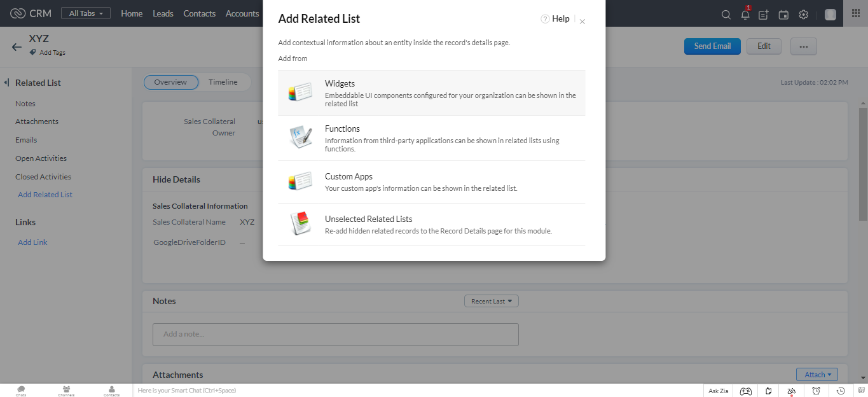868x397 pixels.
Task: Open the Recent Last notes sort dropdown
Action: 492,302
